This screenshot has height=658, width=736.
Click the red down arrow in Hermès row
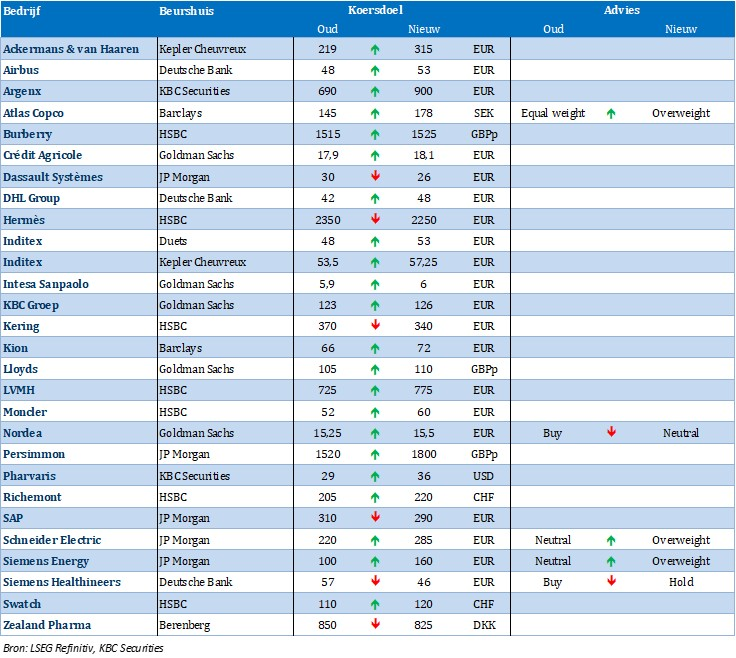[375, 220]
